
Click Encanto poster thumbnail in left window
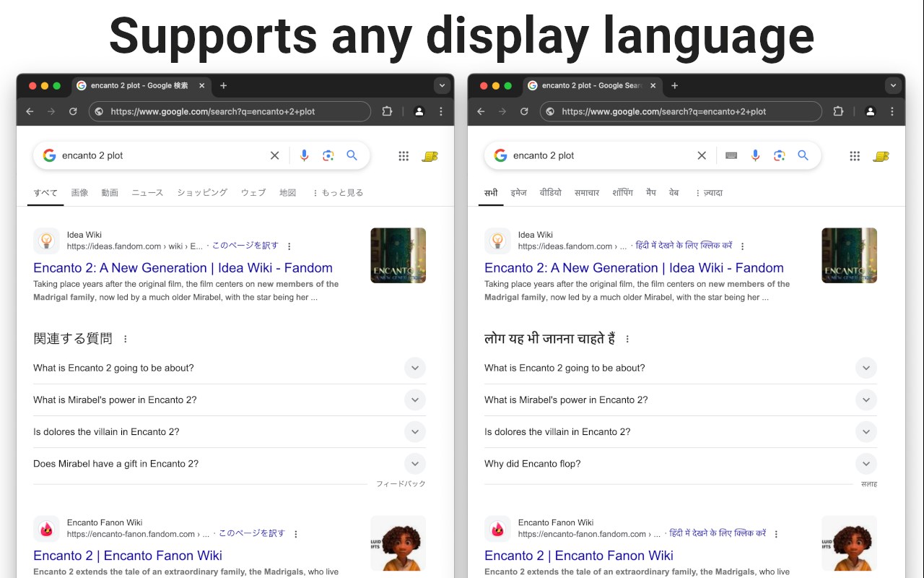click(x=398, y=255)
